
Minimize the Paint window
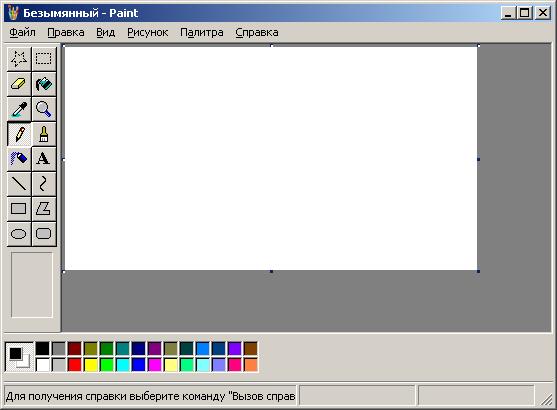[x=508, y=13]
